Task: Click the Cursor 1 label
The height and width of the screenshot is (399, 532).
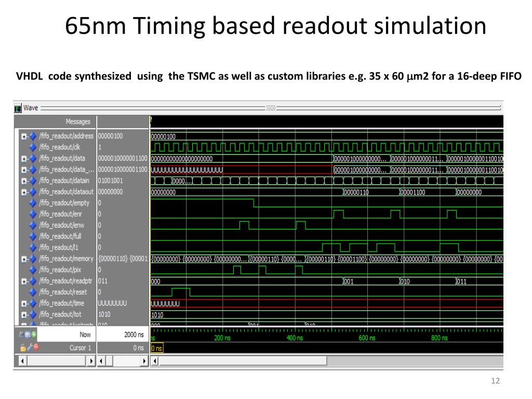Action: [x=81, y=348]
